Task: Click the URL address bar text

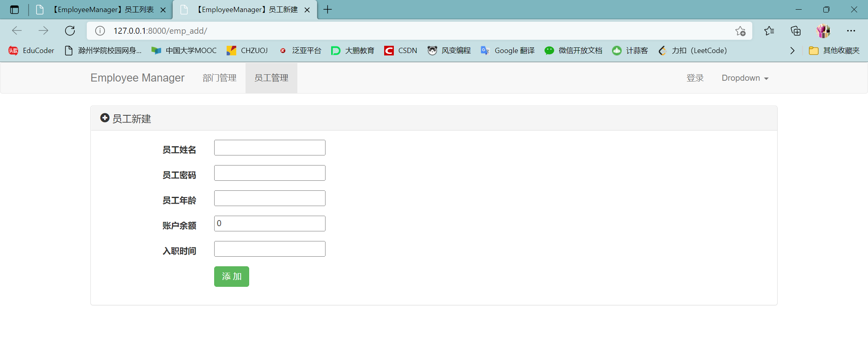Action: [160, 31]
